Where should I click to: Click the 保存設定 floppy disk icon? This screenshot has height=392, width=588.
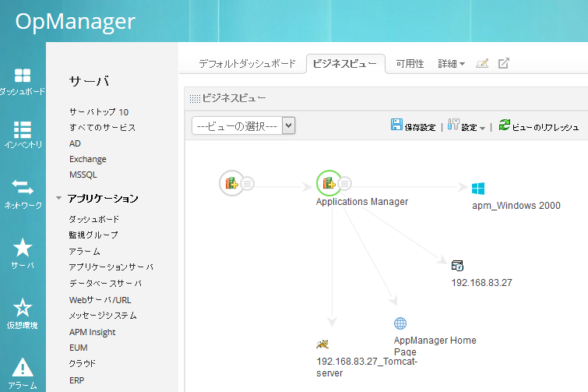click(396, 125)
